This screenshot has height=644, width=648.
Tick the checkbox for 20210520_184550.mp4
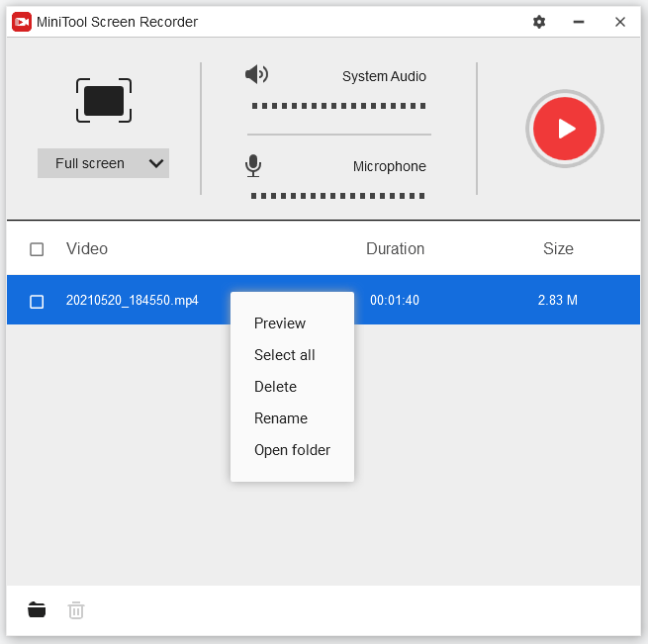pos(37,302)
